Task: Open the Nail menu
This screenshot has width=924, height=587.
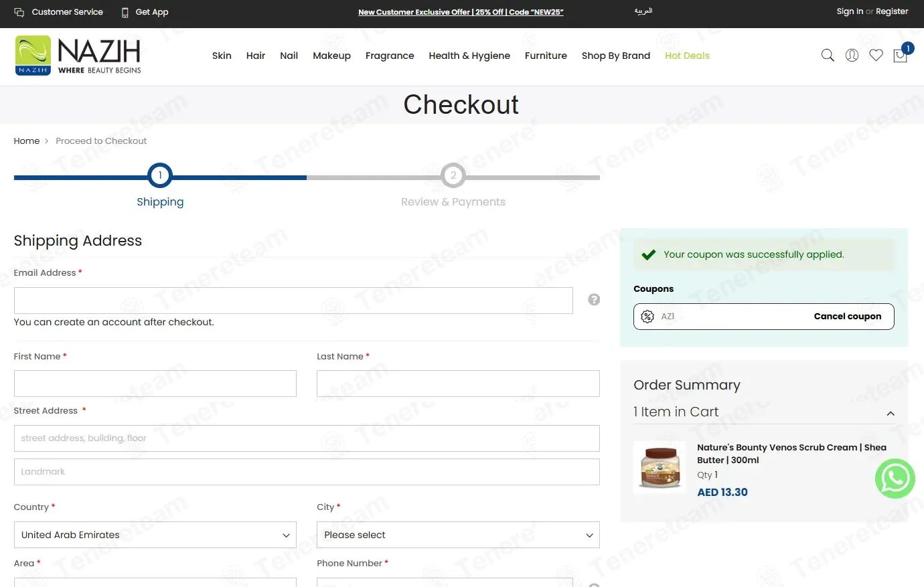Action: pyautogui.click(x=289, y=56)
